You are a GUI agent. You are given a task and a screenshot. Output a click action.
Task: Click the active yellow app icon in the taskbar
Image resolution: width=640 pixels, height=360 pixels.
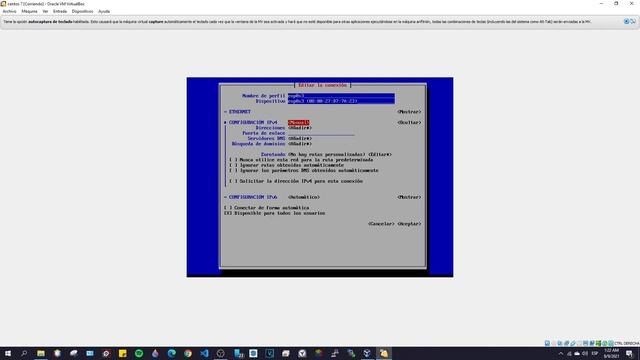[384, 353]
